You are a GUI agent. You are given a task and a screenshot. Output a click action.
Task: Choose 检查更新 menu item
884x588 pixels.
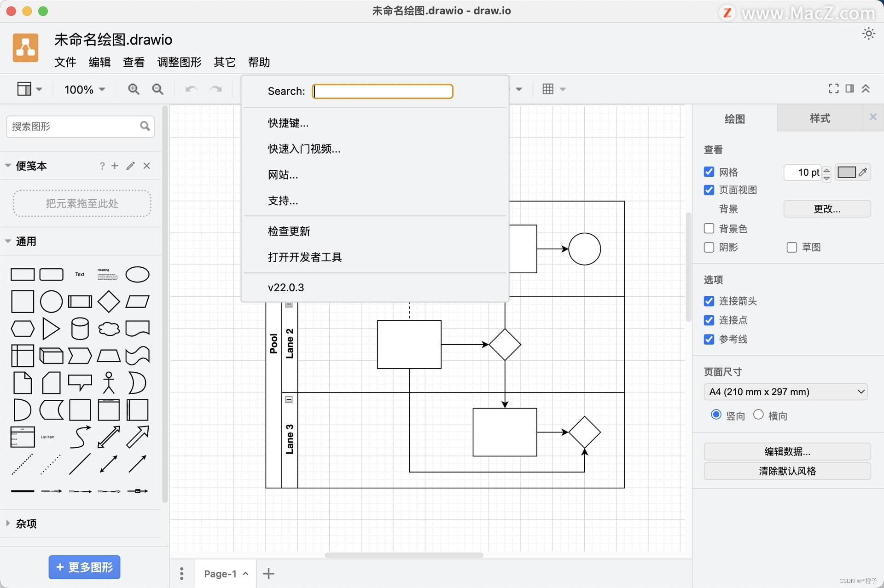[x=375, y=231]
